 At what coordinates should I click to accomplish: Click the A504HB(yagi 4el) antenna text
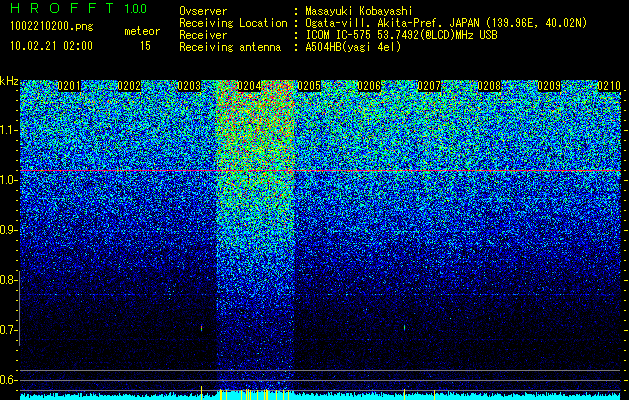(353, 47)
